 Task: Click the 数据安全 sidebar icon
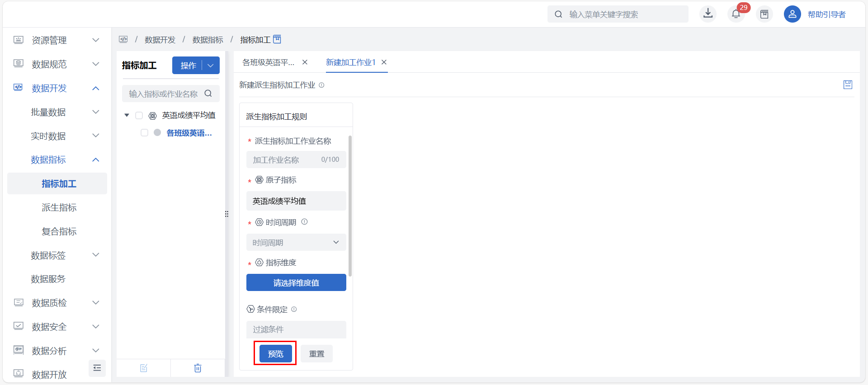coord(18,326)
